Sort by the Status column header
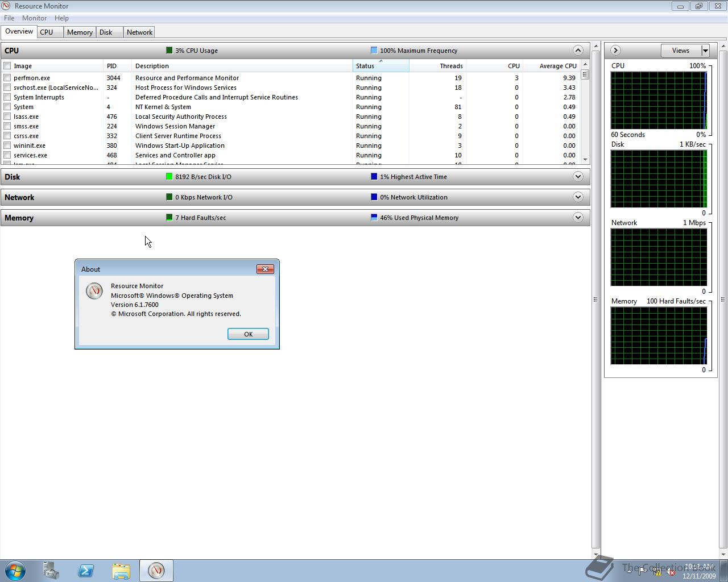 click(x=381, y=66)
